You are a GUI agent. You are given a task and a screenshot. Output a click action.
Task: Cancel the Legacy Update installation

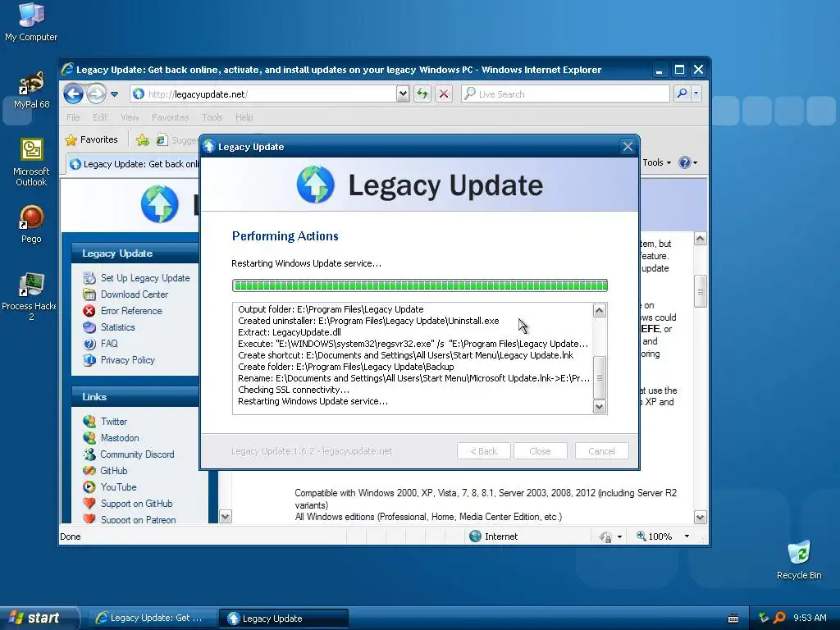click(601, 451)
